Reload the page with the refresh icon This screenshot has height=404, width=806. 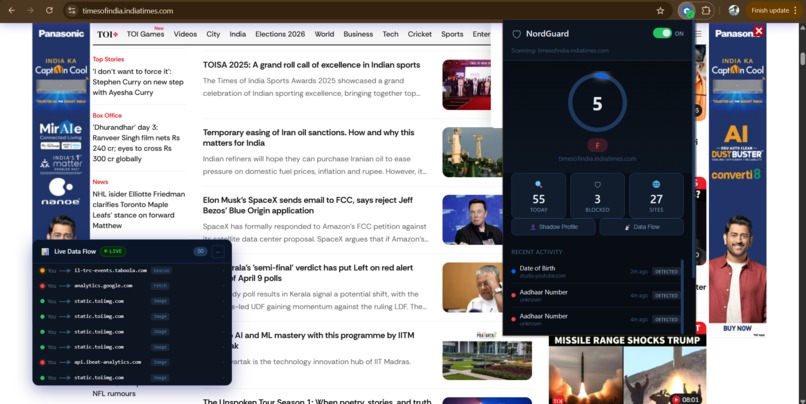point(49,10)
